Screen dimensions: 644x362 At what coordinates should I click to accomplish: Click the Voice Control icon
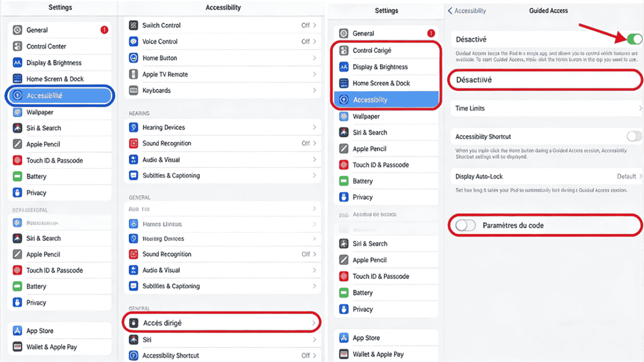133,42
